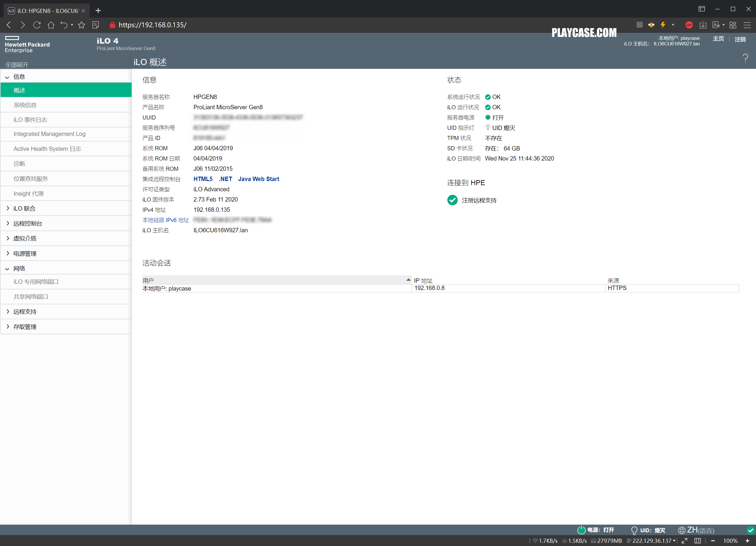Open Insight 代理 page
Screen dimensions: 756x546
[x=66, y=194]
